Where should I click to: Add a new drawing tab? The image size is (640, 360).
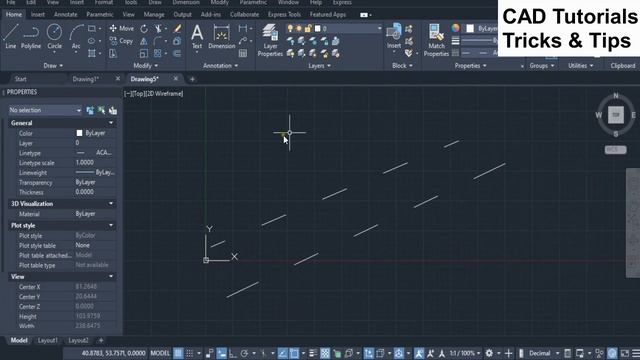(192, 79)
